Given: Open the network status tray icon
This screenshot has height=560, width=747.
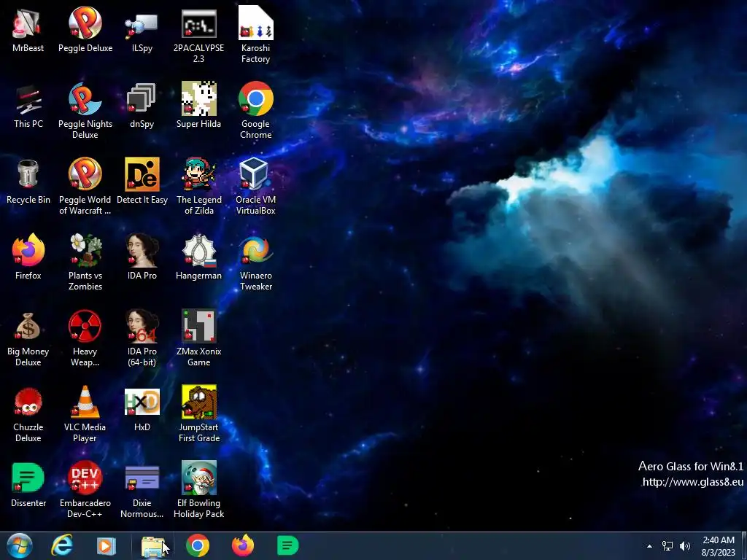Looking at the screenshot, I should pyautogui.click(x=667, y=546).
